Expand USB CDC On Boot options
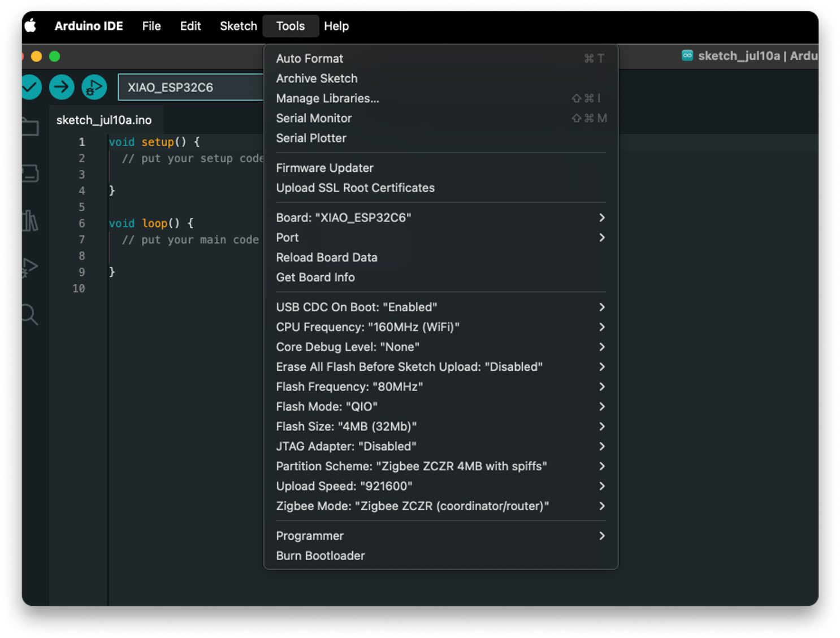840x638 pixels. (x=441, y=307)
